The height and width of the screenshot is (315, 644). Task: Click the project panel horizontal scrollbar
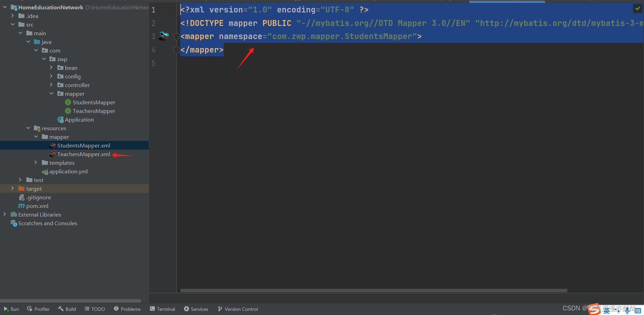[x=70, y=301]
